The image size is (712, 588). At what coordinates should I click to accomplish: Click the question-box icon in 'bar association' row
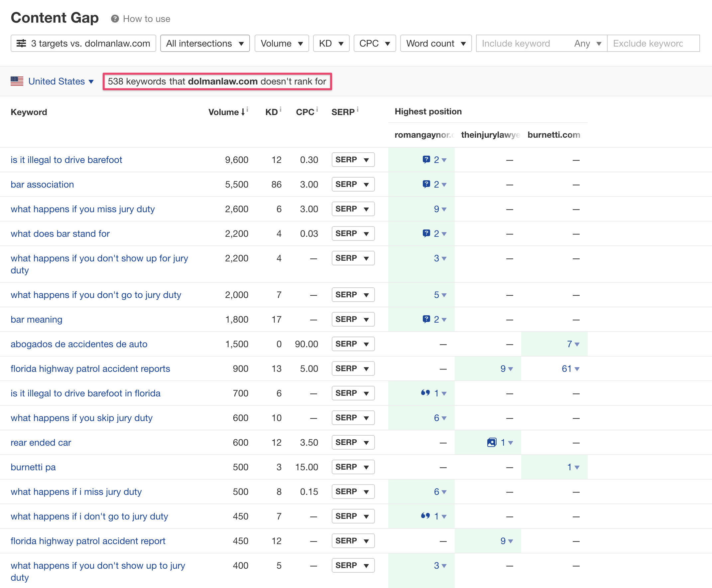coord(426,184)
